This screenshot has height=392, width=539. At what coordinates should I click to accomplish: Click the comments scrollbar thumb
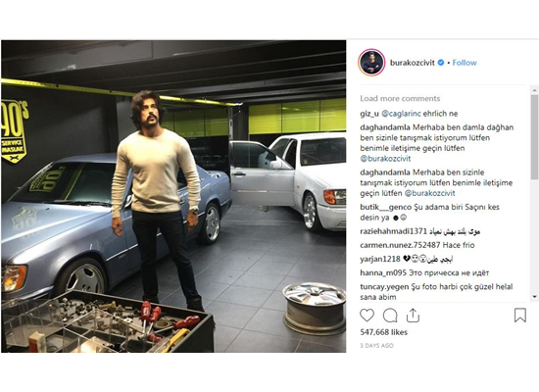[534, 137]
